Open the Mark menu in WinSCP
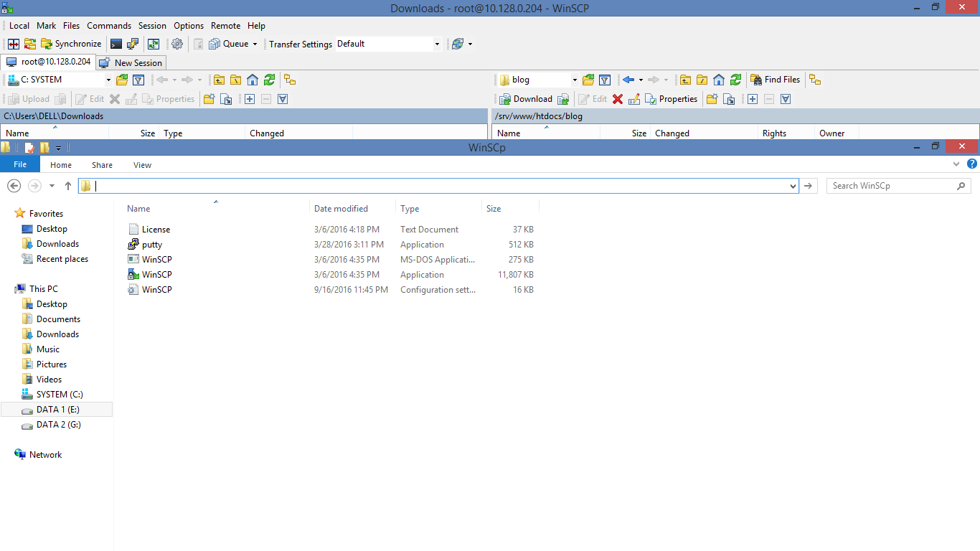This screenshot has width=980, height=551. (46, 26)
